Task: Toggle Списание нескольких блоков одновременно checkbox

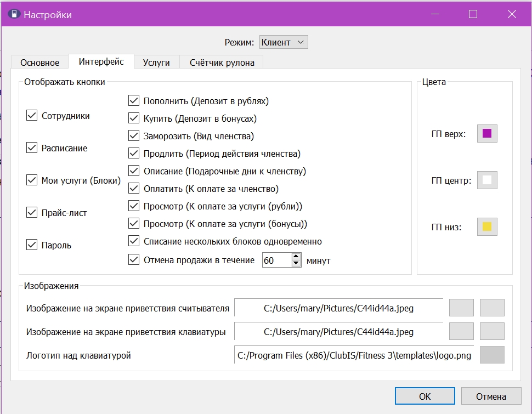Action: coord(134,241)
